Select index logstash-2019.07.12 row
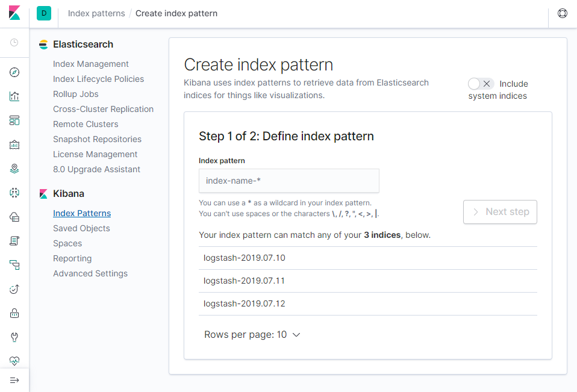Screen dimensions: 577x392 368,303
